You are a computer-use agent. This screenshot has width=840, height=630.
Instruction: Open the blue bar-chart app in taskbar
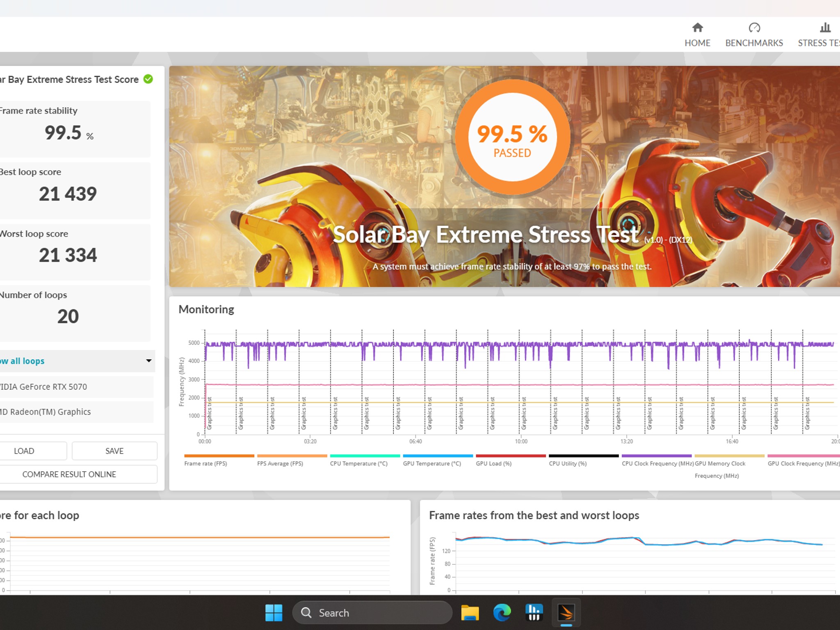(x=534, y=613)
